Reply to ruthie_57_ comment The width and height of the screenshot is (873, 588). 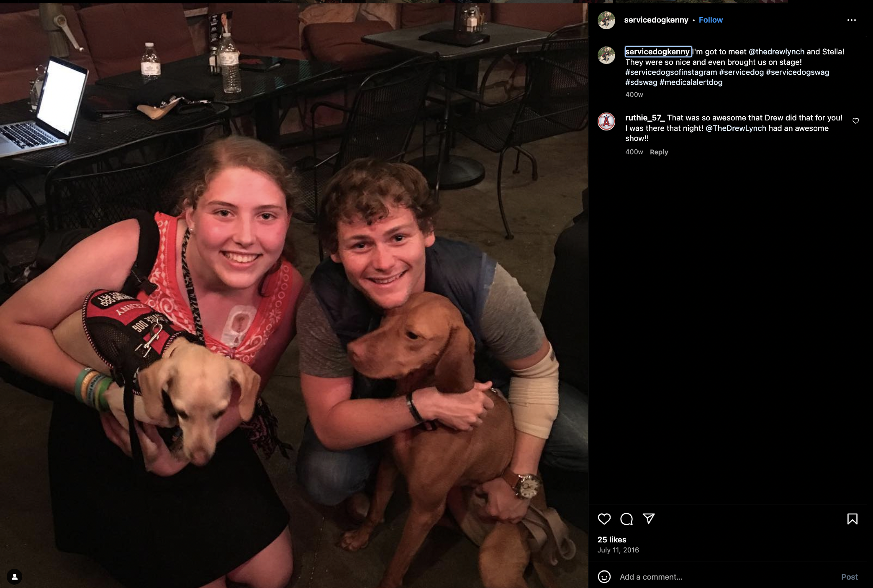[x=659, y=152]
